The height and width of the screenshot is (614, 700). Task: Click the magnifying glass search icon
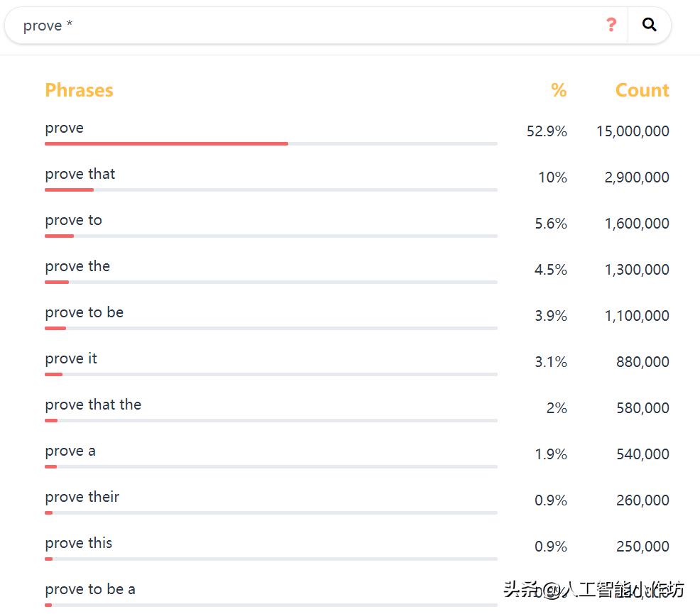click(649, 26)
